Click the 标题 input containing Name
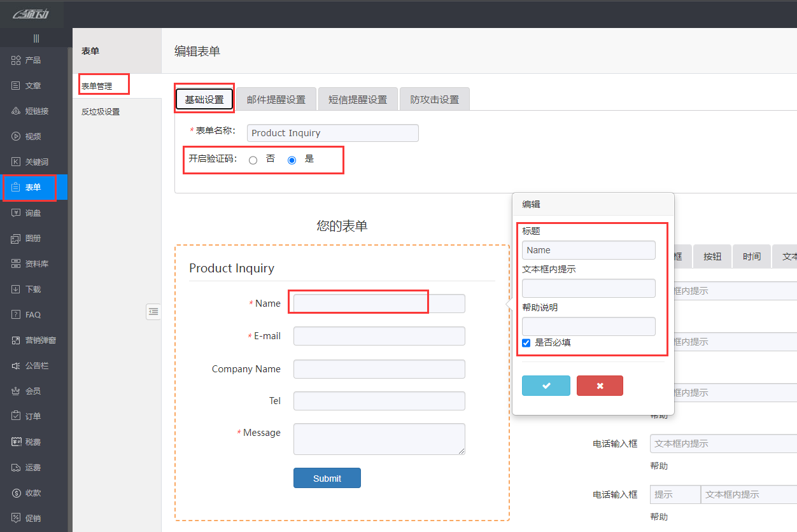 click(588, 250)
